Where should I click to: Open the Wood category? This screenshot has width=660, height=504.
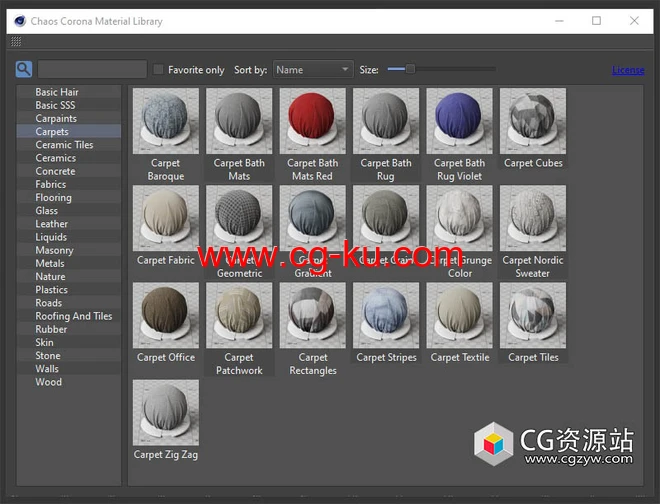(69, 382)
